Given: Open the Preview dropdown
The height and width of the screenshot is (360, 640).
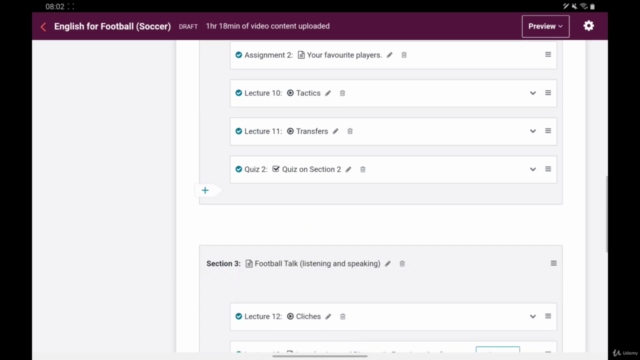Looking at the screenshot, I should [545, 27].
